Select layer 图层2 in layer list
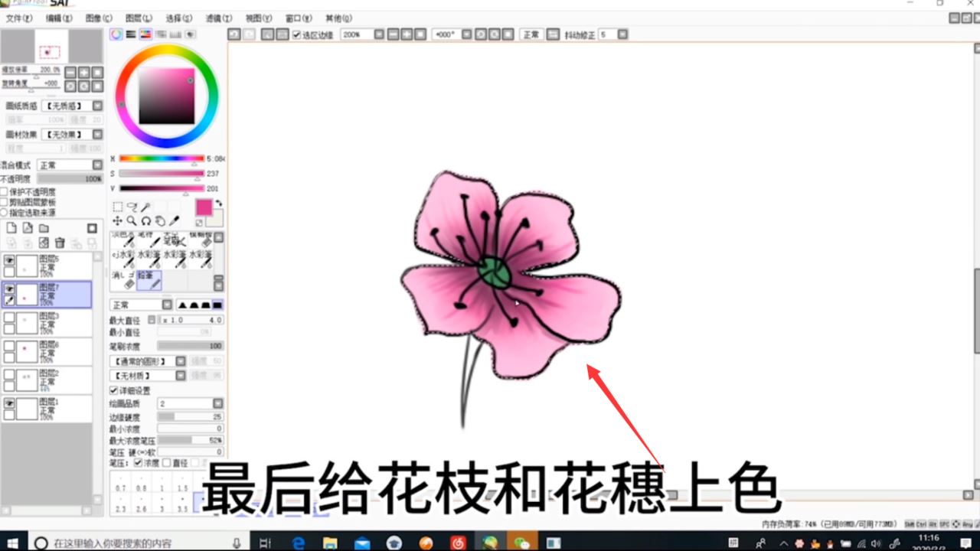 coord(47,381)
